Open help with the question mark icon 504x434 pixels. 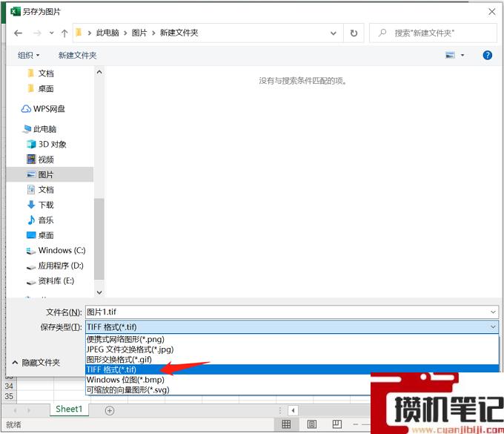coord(487,56)
